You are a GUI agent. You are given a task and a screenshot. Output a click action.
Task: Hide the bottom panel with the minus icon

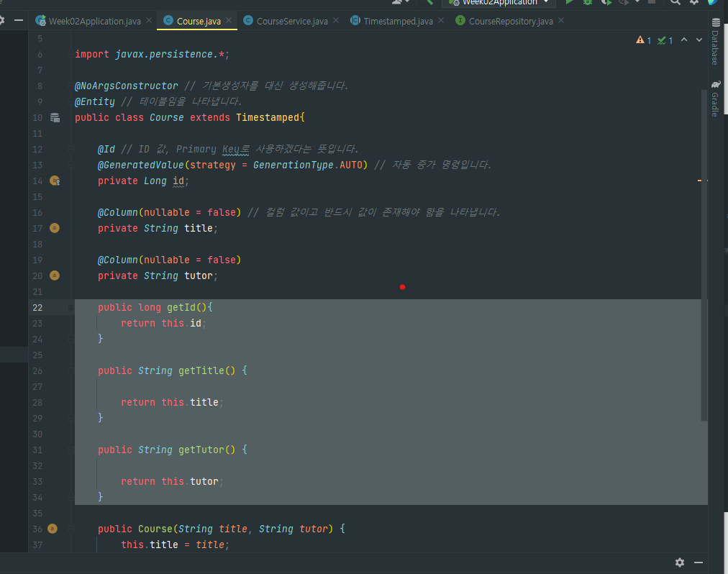tap(699, 562)
